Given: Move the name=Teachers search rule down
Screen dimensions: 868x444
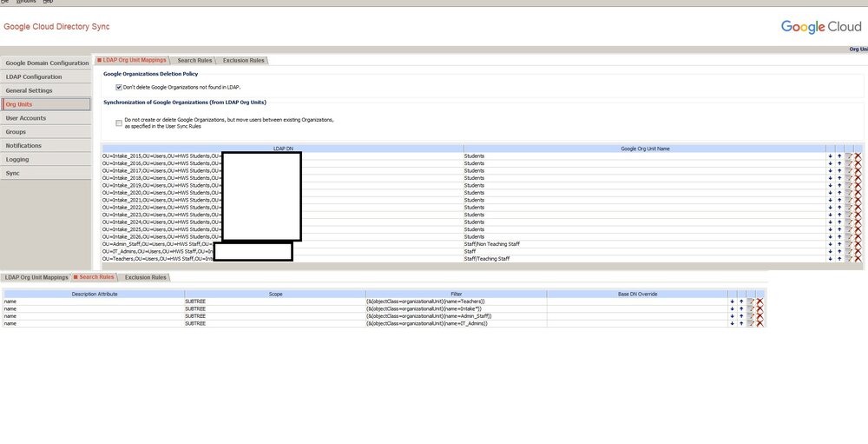Looking at the screenshot, I should 732,302.
